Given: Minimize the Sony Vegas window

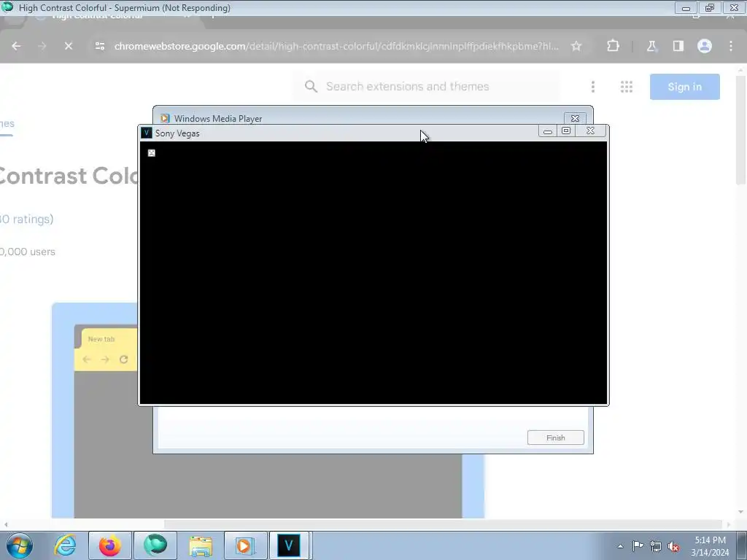Looking at the screenshot, I should (x=548, y=131).
